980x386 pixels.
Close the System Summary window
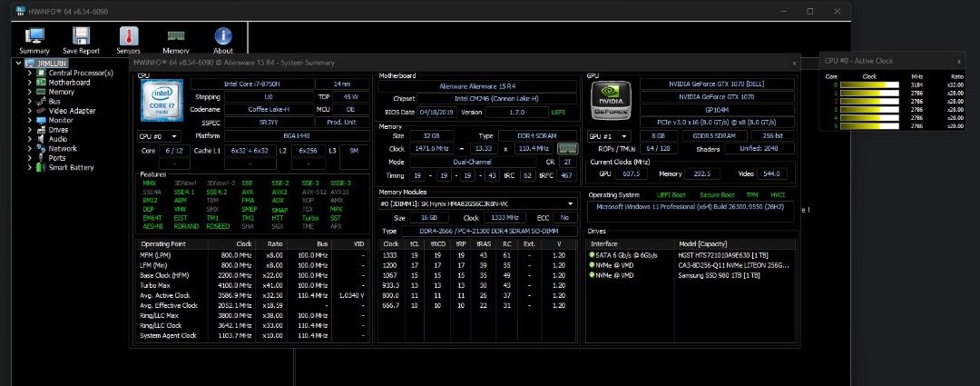coord(794,63)
